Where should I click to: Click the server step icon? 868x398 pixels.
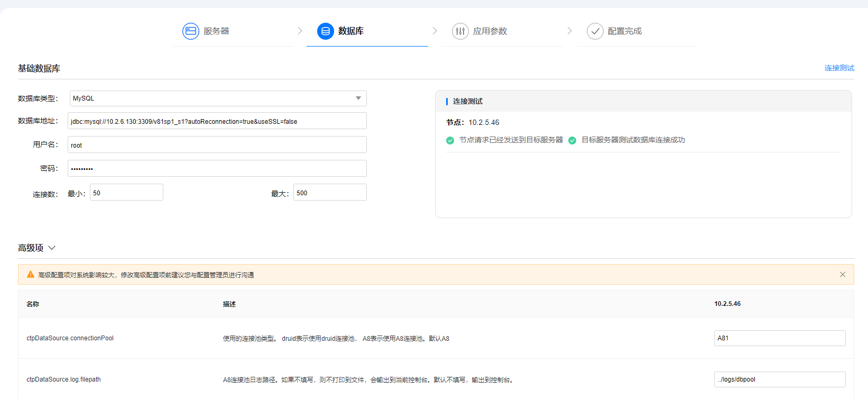point(190,31)
